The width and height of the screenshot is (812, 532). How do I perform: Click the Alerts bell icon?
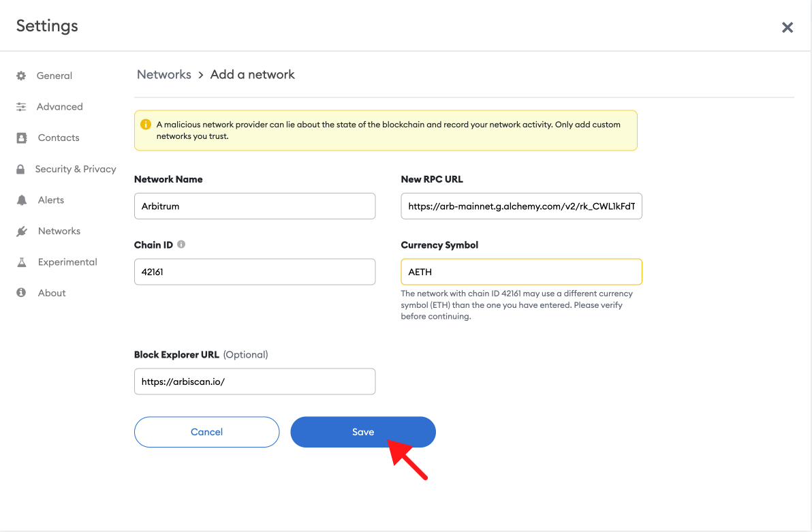22,200
